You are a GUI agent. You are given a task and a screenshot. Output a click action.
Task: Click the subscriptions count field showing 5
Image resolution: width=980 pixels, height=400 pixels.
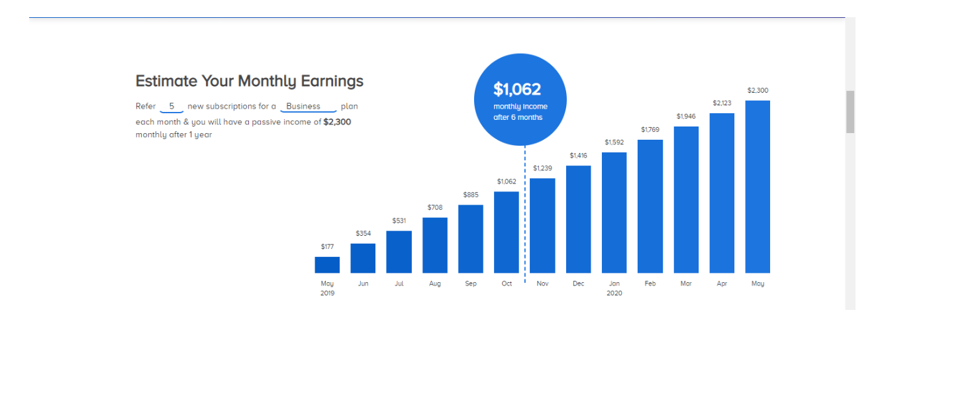point(171,107)
